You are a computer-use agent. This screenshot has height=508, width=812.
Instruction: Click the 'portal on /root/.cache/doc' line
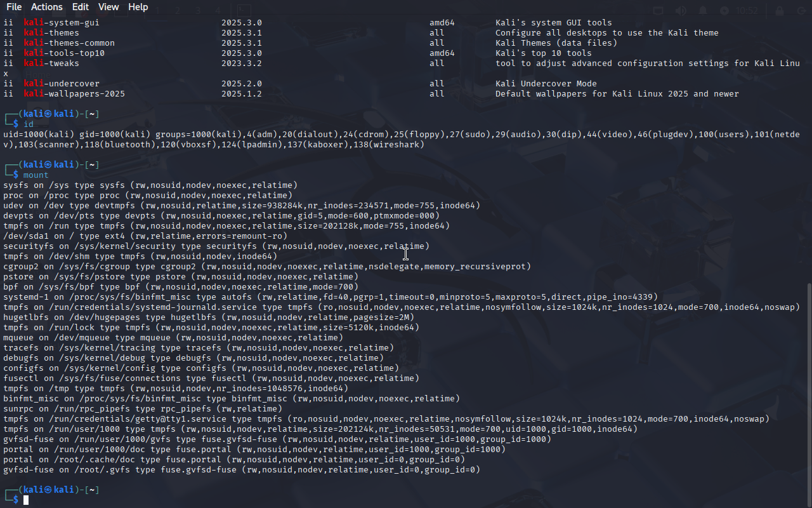click(x=234, y=460)
